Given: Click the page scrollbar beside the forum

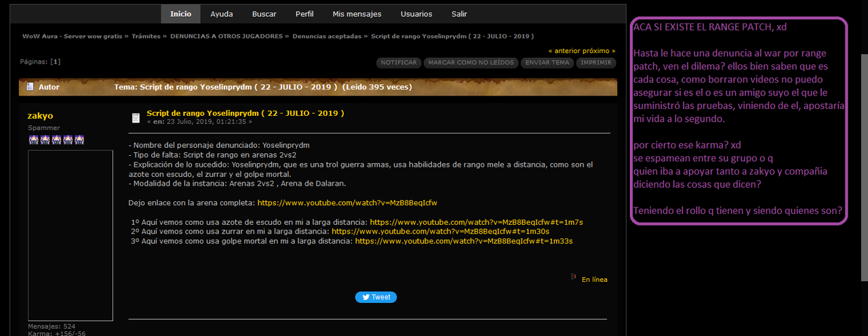Looking at the screenshot, I should coord(864,168).
